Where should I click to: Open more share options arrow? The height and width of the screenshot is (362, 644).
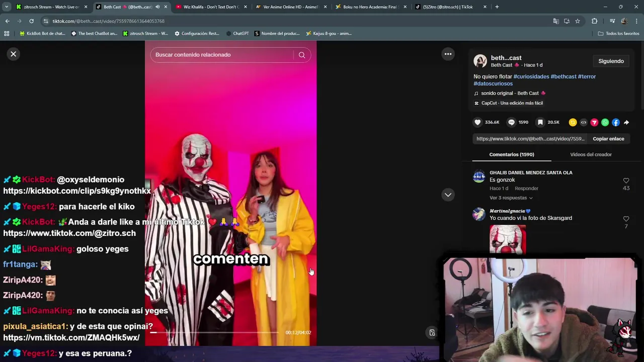coord(626,122)
